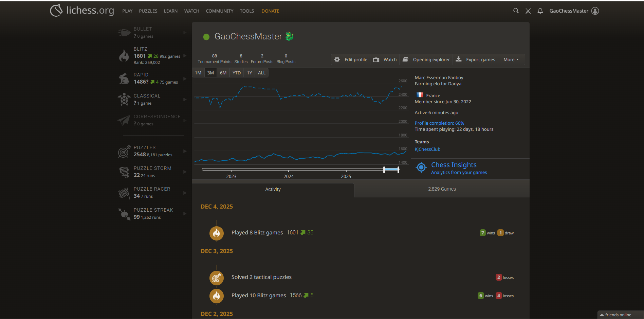Screen dimensions: 644x319
Task: Click the Rapid rabbit icon
Action: point(124,78)
